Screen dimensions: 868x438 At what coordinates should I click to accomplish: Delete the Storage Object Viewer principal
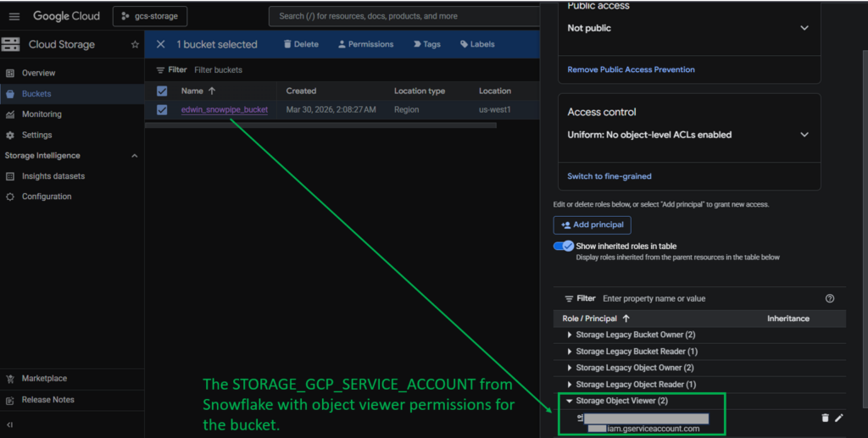(825, 419)
